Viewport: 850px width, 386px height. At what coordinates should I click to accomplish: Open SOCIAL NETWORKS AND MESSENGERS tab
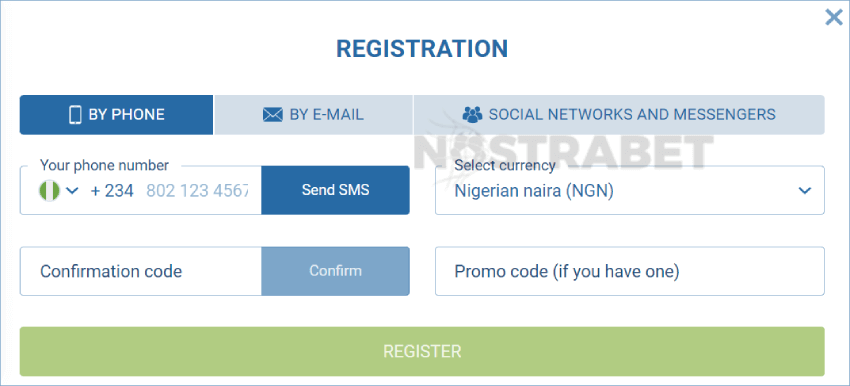click(x=619, y=115)
